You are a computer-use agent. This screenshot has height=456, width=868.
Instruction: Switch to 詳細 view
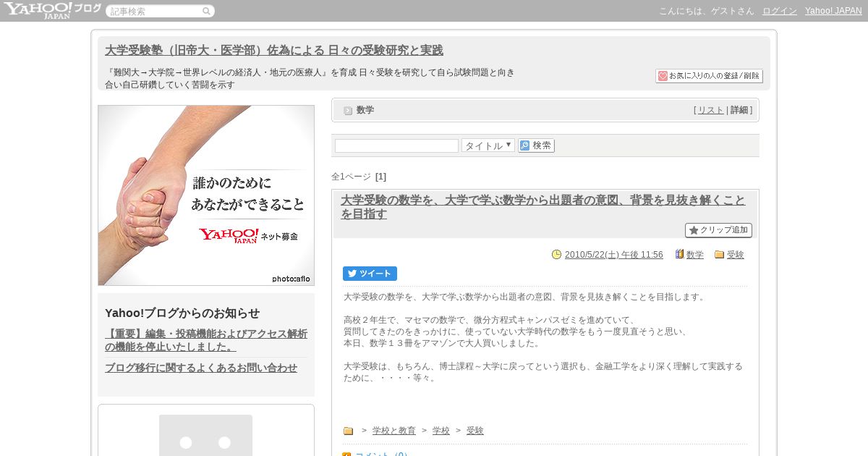click(x=739, y=110)
